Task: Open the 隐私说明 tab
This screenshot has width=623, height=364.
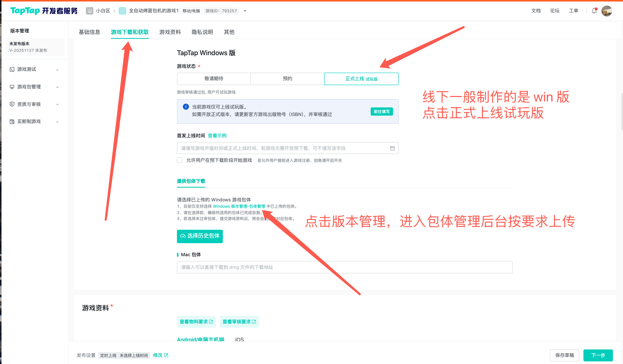Action: tap(202, 32)
